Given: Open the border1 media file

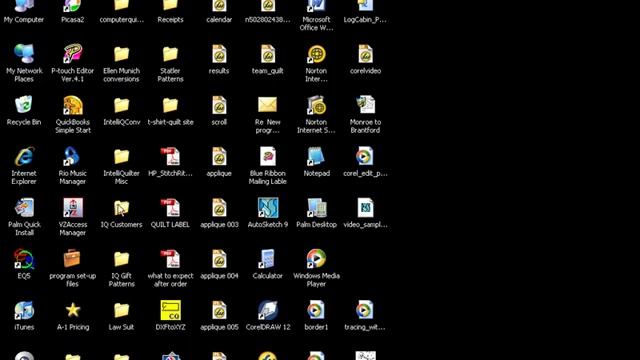Looking at the screenshot, I should click(316, 310).
